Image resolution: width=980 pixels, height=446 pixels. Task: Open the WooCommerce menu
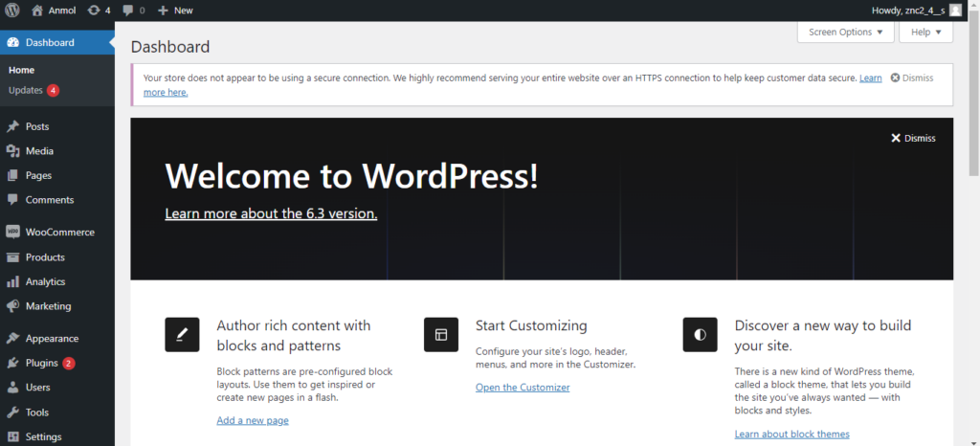[57, 232]
